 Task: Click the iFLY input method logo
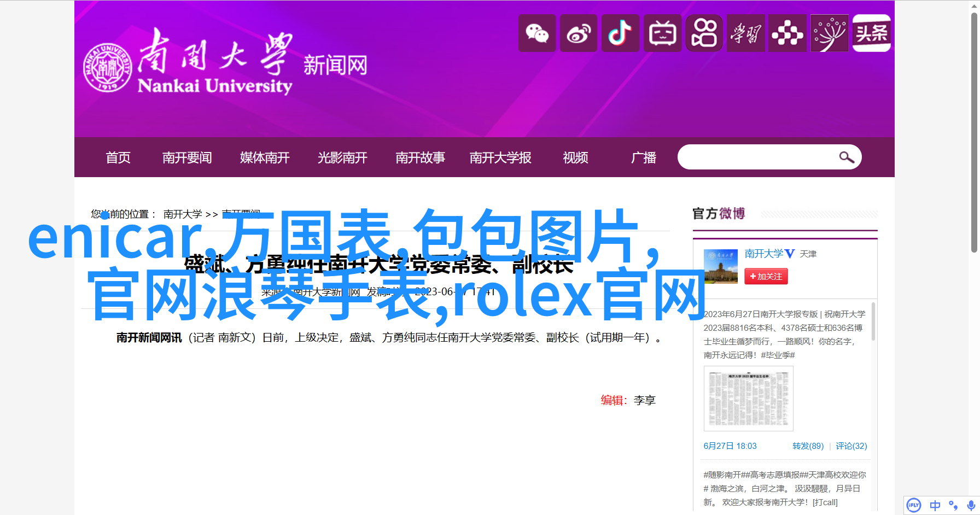[913, 505]
